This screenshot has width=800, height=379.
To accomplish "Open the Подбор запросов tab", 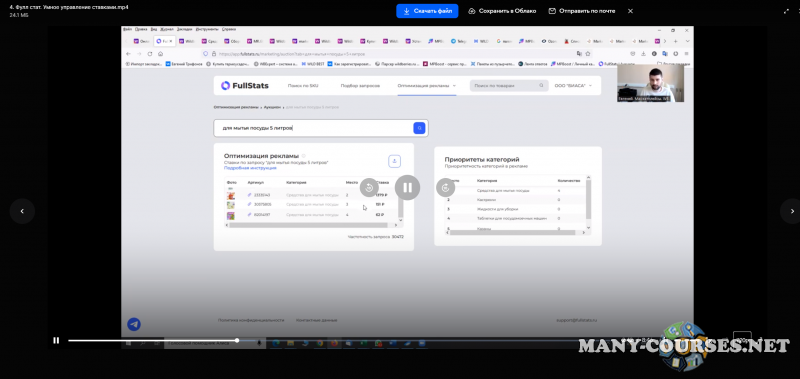I will pyautogui.click(x=360, y=86).
